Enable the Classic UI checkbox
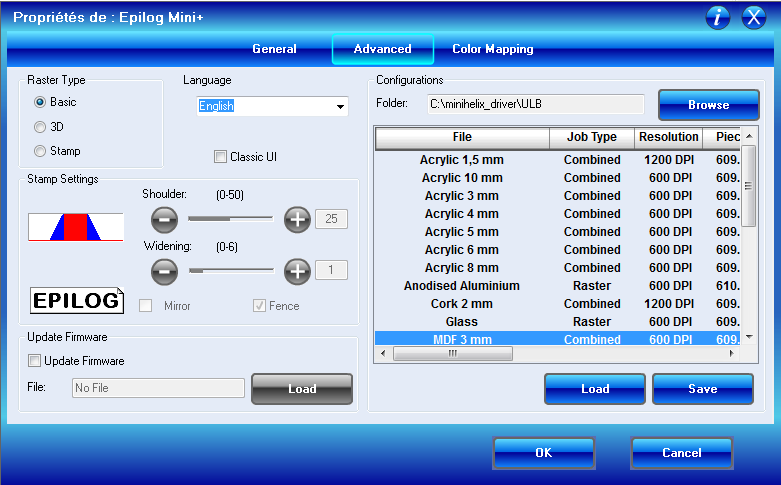Viewport: 781px width, 485px height. tap(220, 157)
